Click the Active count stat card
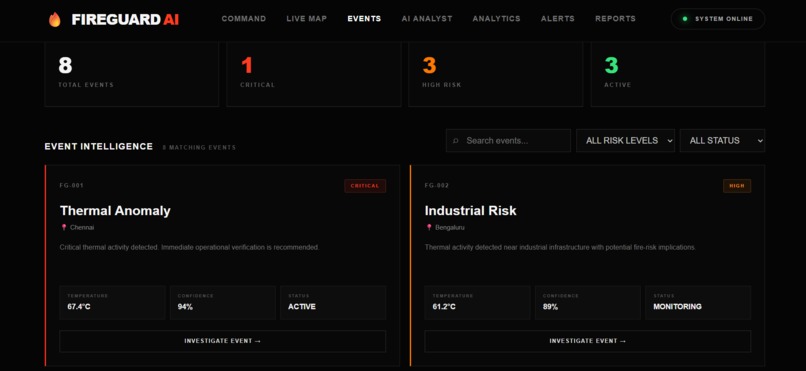 (678, 74)
